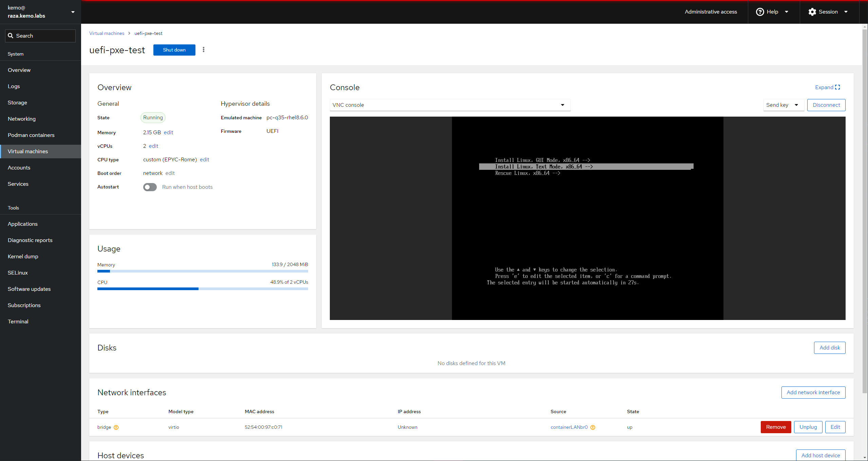Screen dimensions: 868x461
Task: Go to Software updates in sidebar
Action: tap(29, 289)
